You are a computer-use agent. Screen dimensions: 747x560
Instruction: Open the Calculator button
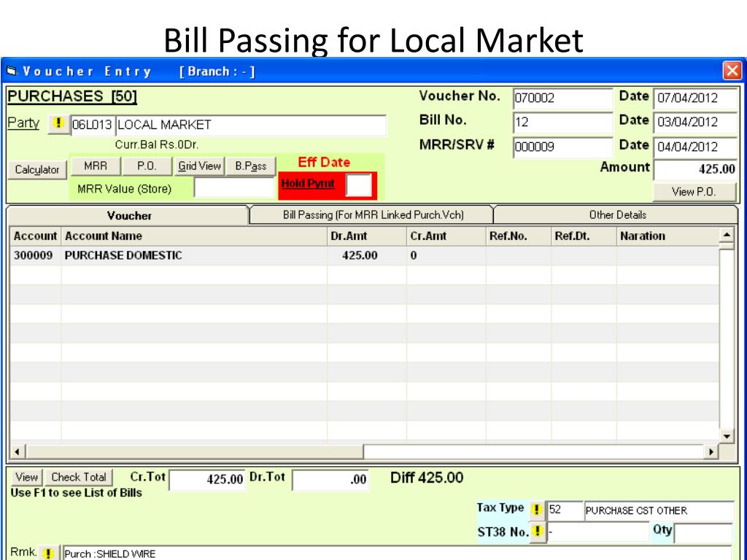click(36, 169)
